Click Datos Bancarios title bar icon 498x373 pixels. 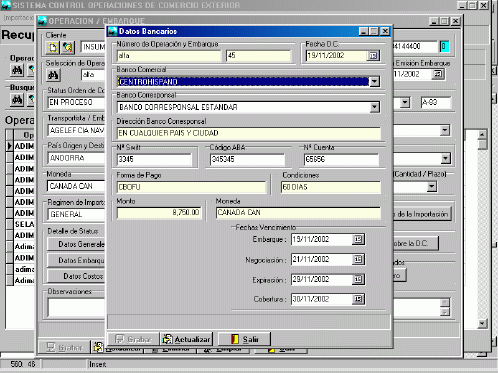tap(113, 31)
